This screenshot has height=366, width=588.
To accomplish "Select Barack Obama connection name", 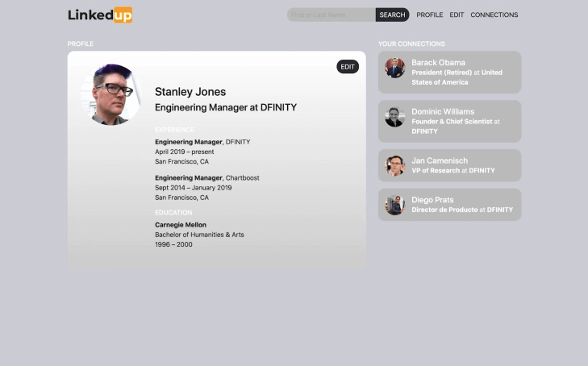I will [x=438, y=63].
